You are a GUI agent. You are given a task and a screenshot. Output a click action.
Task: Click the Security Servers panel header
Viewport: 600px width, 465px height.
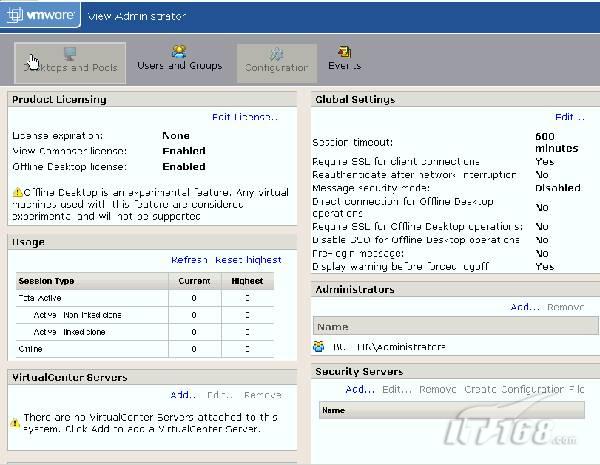pos(455,371)
